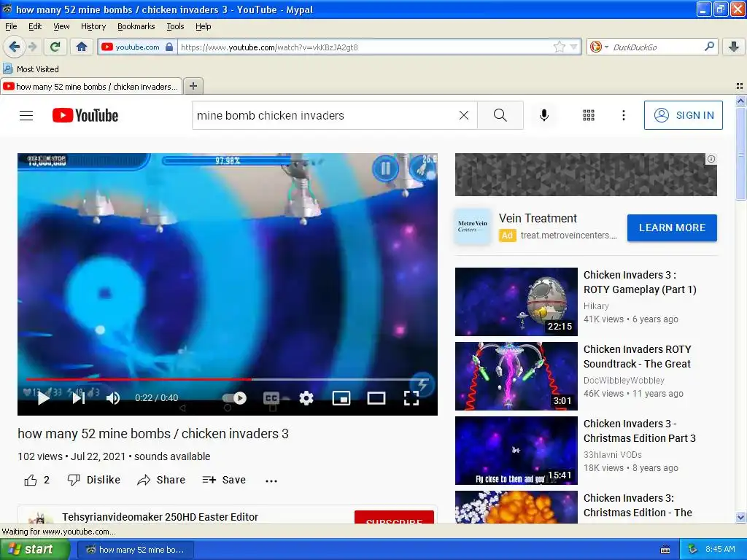
Task: Open the YouTube hamburger guide menu
Action: (26, 115)
